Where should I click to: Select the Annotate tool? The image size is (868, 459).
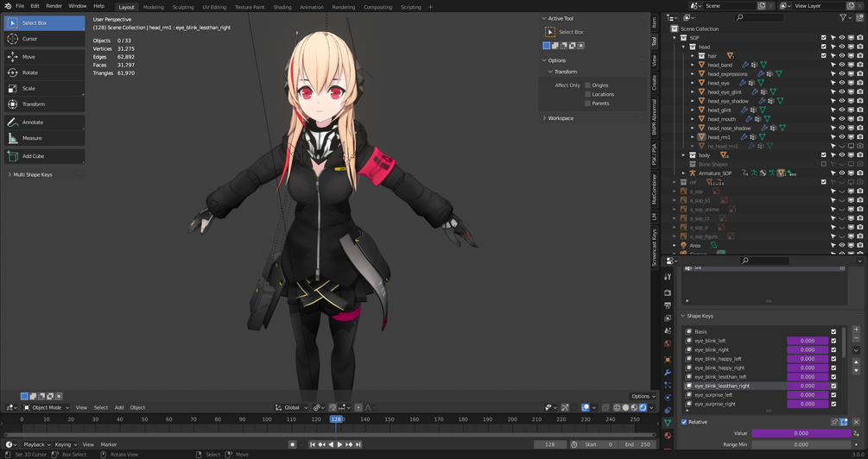point(44,123)
